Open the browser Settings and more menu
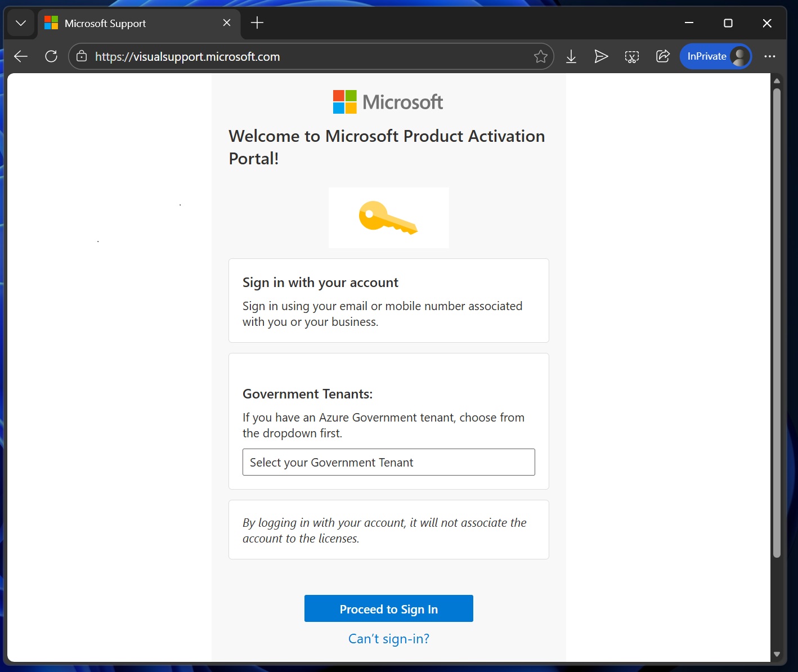798x672 pixels. coord(770,56)
